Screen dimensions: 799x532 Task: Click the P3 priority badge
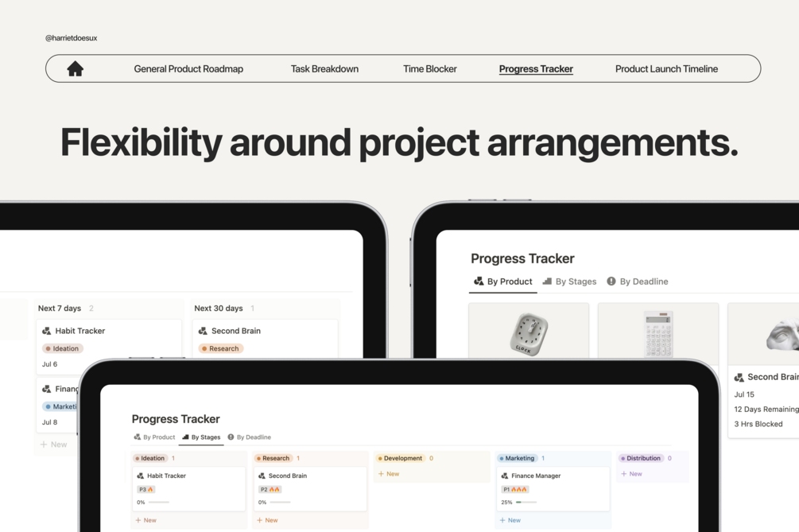145,489
